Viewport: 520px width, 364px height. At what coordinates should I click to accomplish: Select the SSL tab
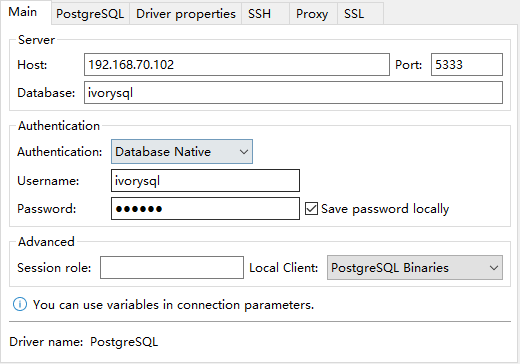pos(361,14)
